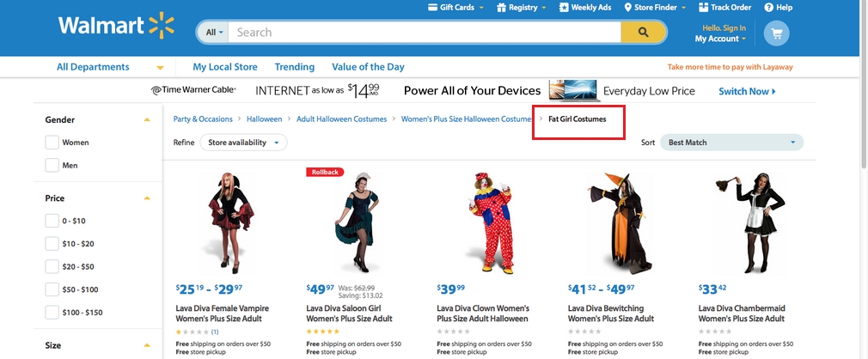Click the Gift Cards icon

433,7
